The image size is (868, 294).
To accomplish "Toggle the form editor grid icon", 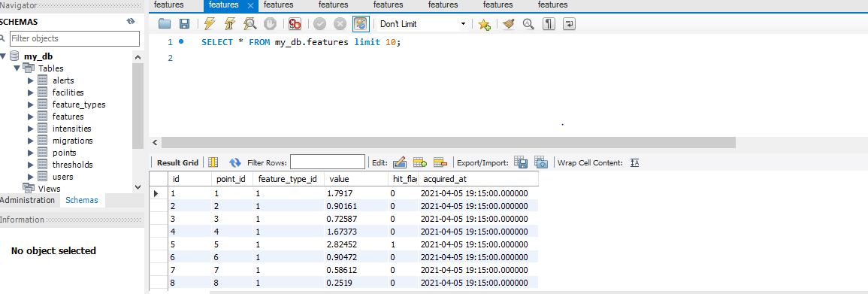I will 213,162.
